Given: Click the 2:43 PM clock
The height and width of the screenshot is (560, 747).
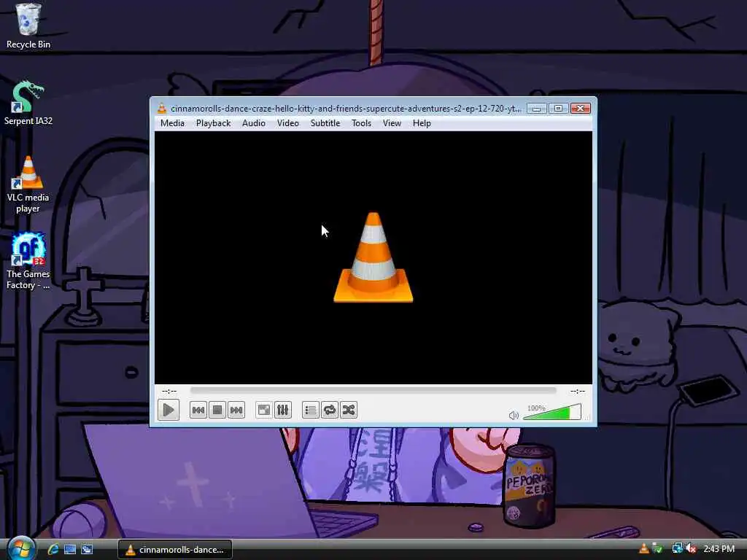Looking at the screenshot, I should pyautogui.click(x=719, y=549).
